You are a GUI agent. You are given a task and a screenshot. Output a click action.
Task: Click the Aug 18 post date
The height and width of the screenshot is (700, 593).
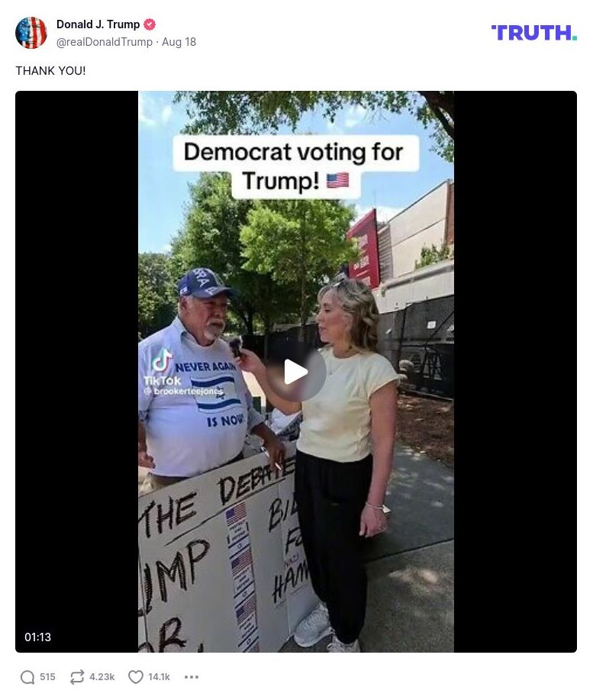(x=179, y=42)
